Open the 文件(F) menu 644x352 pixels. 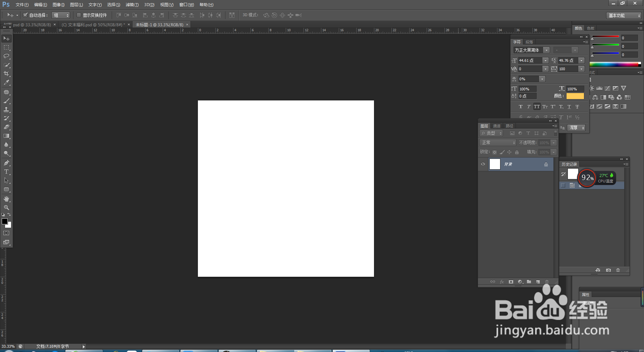point(22,5)
